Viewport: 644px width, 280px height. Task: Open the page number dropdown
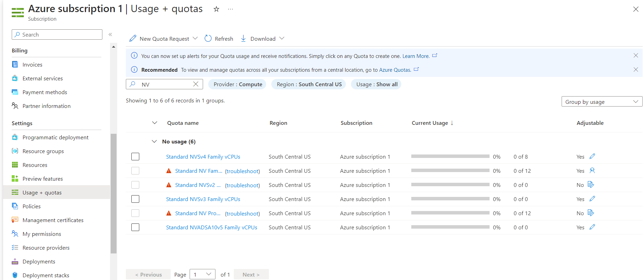point(202,274)
